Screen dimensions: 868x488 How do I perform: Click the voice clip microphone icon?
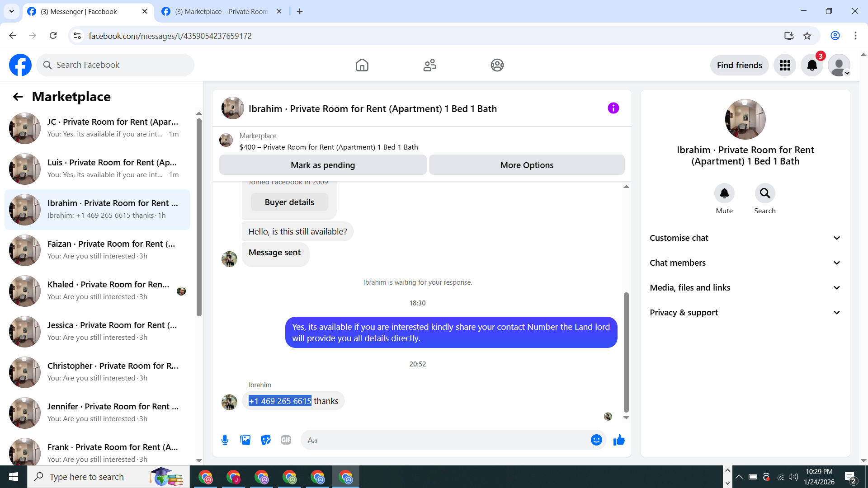[225, 440]
